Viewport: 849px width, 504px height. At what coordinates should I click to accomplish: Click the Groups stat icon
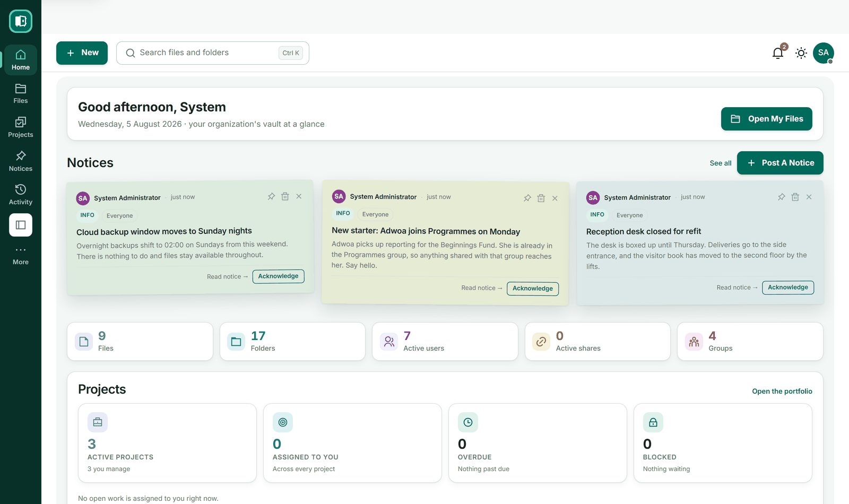694,342
